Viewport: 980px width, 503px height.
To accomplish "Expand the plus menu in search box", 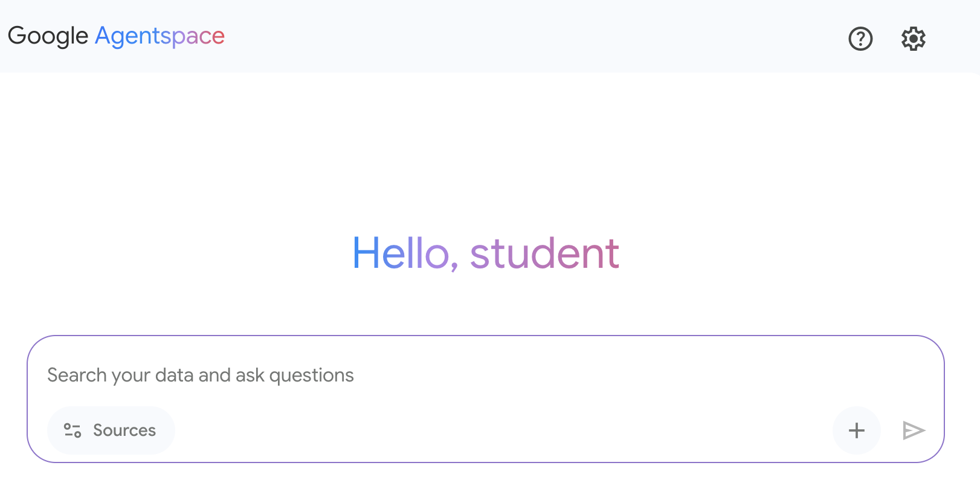I will pos(856,430).
